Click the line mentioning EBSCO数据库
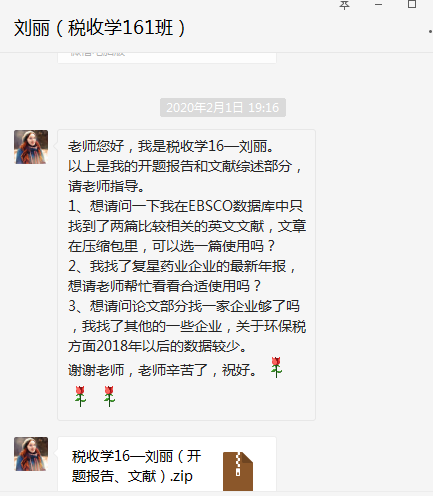 (185, 206)
